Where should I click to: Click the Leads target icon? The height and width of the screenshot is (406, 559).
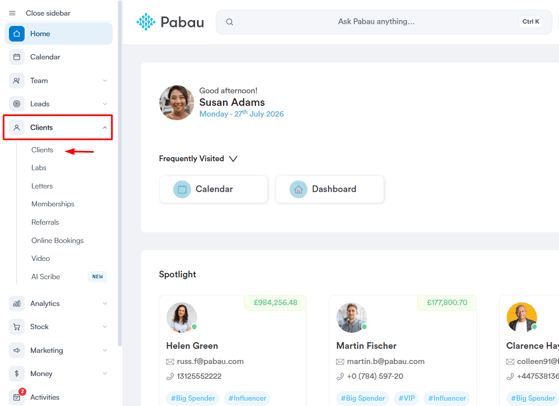click(x=16, y=104)
